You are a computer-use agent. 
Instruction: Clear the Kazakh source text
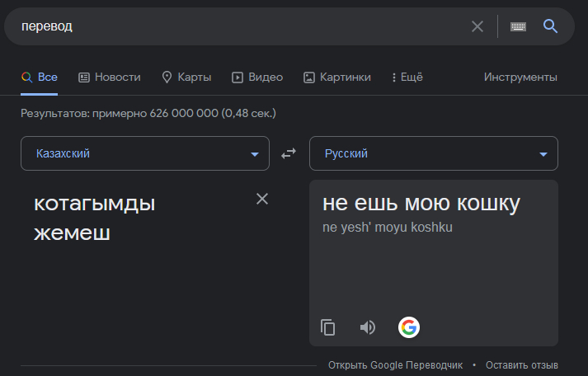[x=262, y=199]
